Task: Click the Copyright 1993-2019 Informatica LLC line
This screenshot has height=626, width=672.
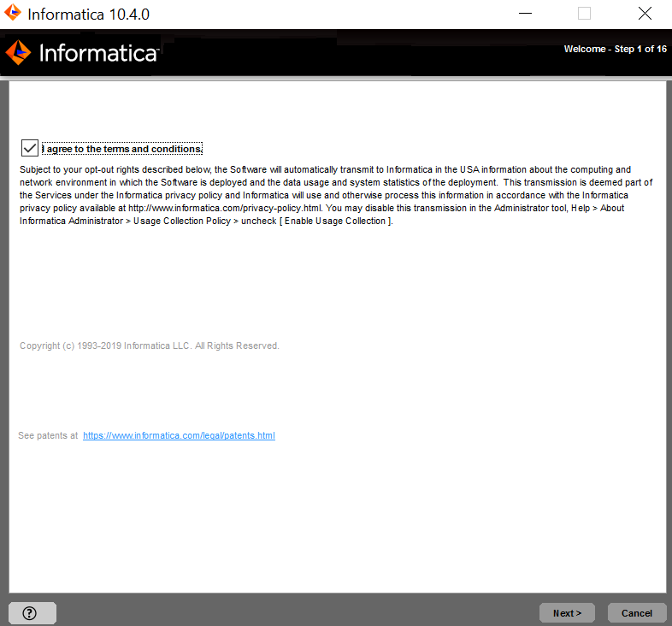Action: coord(149,345)
